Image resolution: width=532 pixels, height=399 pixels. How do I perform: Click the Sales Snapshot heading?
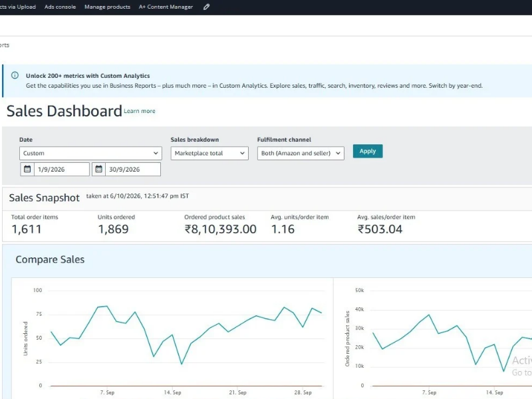coord(44,198)
